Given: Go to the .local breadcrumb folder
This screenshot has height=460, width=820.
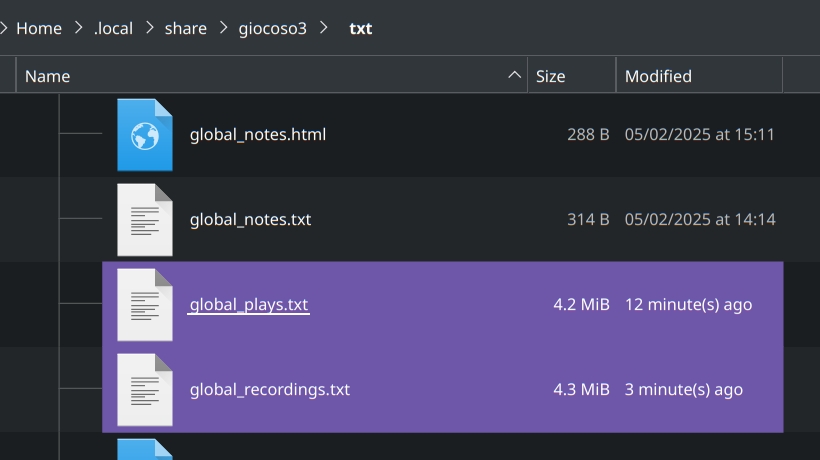Looking at the screenshot, I should [x=113, y=29].
